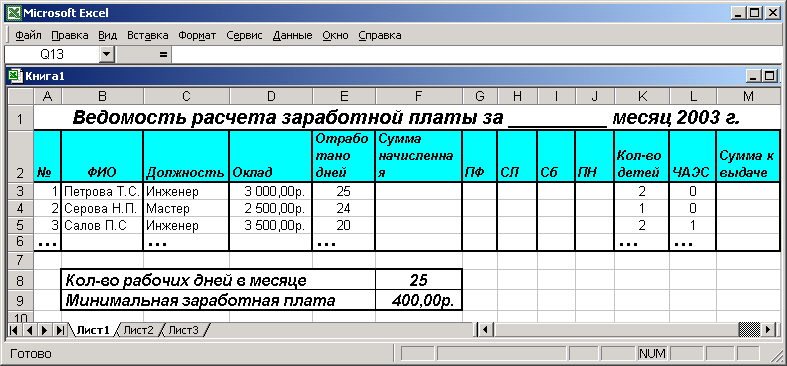Click the Должность header cell
The height and width of the screenshot is (366, 787).
[186, 156]
